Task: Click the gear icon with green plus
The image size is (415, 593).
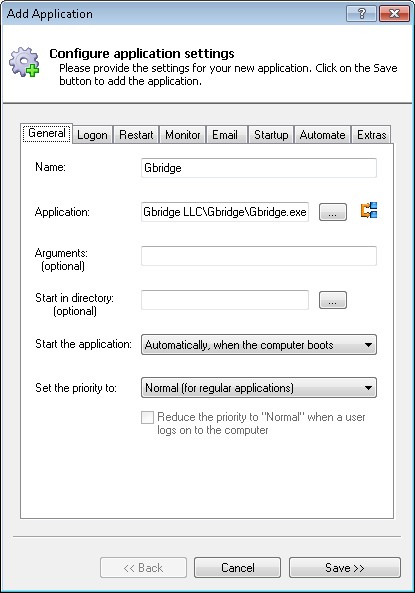Action: pos(24,62)
